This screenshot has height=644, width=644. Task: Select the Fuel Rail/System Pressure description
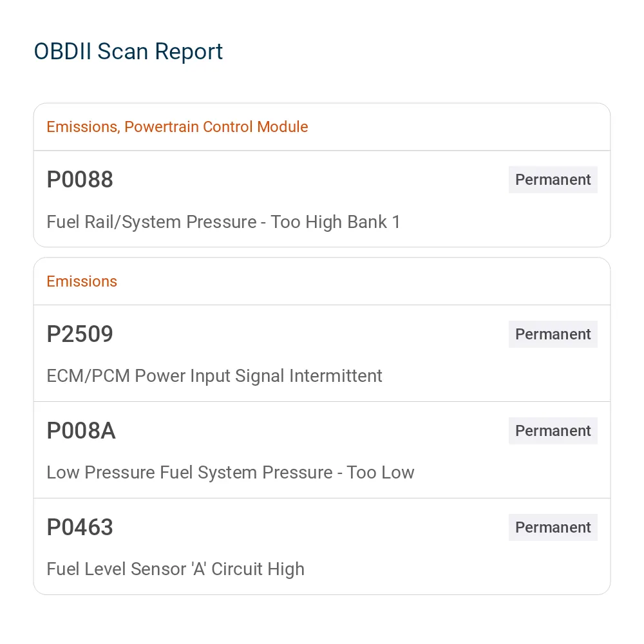coord(223,222)
